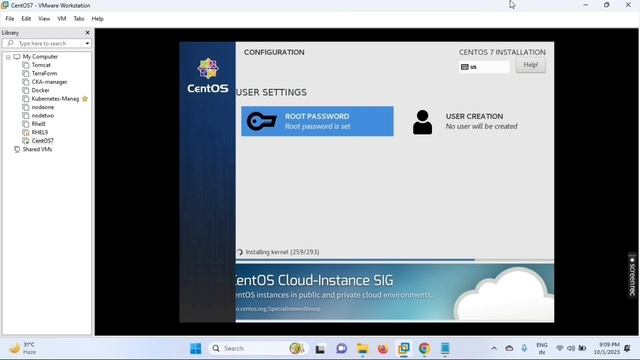Select the CKA-manager virtual machine
Viewport: 640px width, 360px height.
click(x=49, y=82)
